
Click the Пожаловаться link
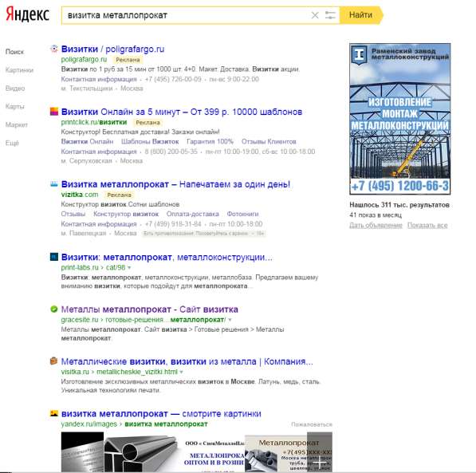(312, 424)
